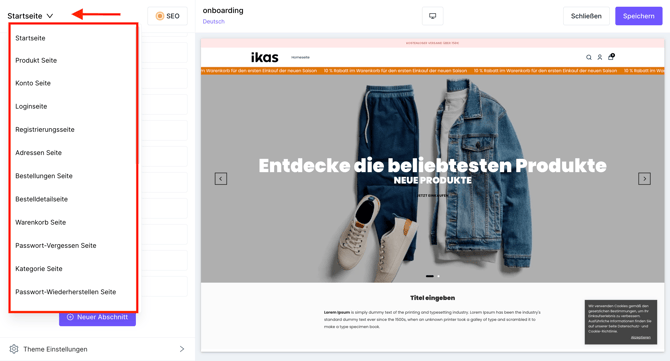The height and width of the screenshot is (361, 670).
Task: Click the account icon in store header
Action: click(x=599, y=57)
